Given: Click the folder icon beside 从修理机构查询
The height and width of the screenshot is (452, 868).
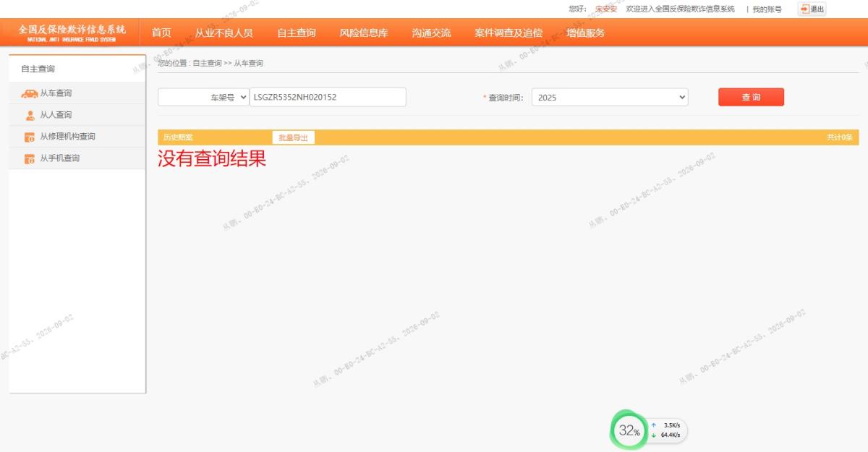Looking at the screenshot, I should [30, 137].
